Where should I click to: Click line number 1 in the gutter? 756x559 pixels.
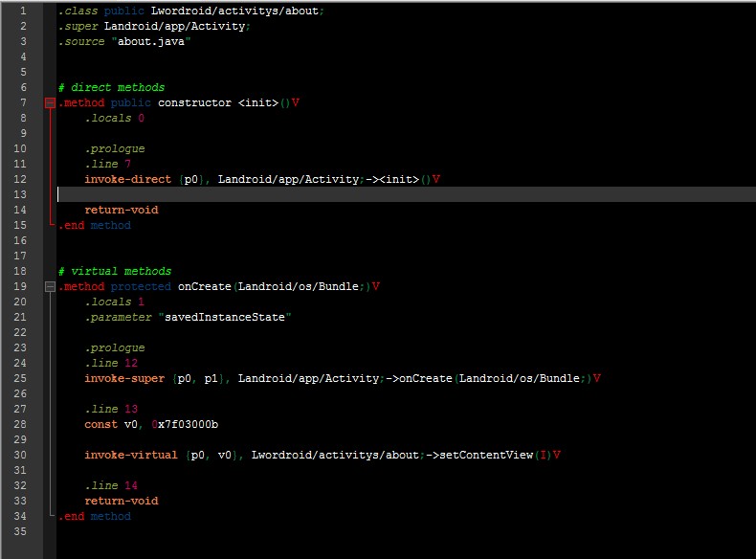[23, 11]
